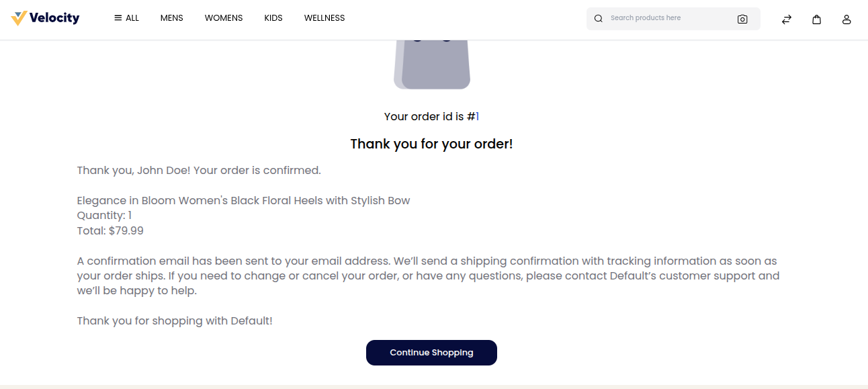Screen dimensions: 868x389
Task: Click the search magnifier icon
Action: tap(599, 19)
